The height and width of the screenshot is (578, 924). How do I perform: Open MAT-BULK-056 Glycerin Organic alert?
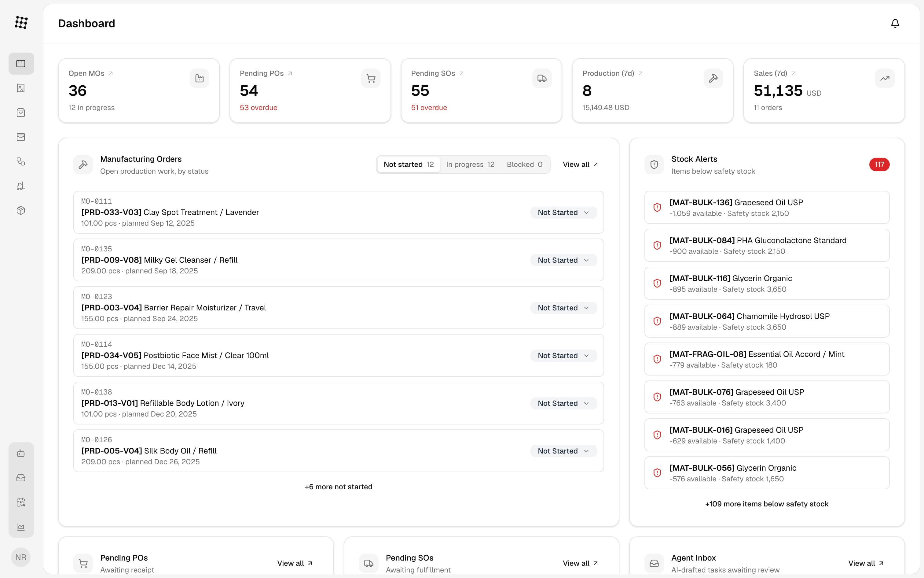pyautogui.click(x=767, y=473)
